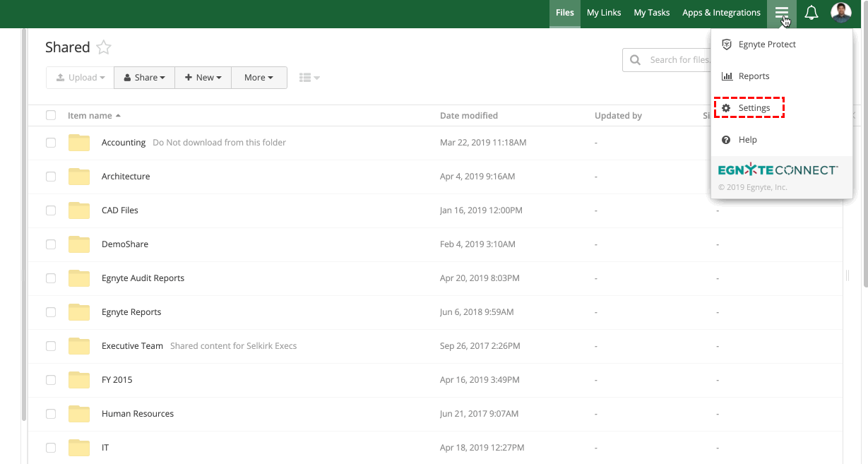Switch to the My Links tab
Viewport: 868px width, 464px height.
pyautogui.click(x=604, y=13)
